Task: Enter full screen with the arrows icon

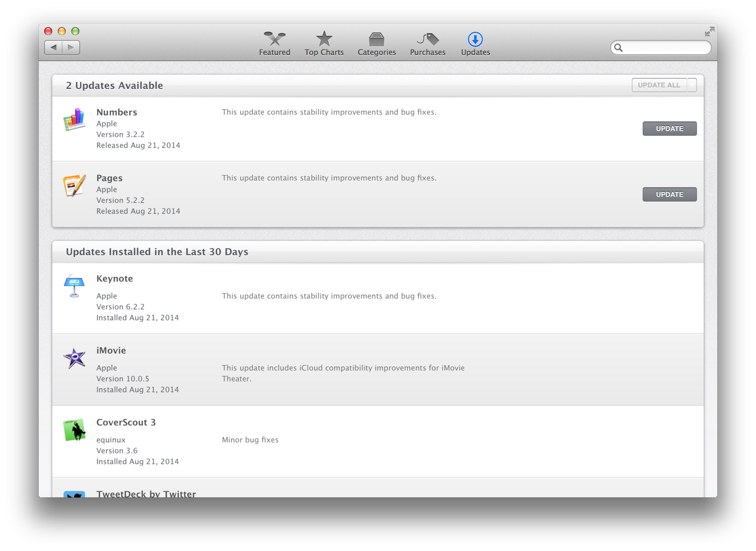Action: pos(709,32)
